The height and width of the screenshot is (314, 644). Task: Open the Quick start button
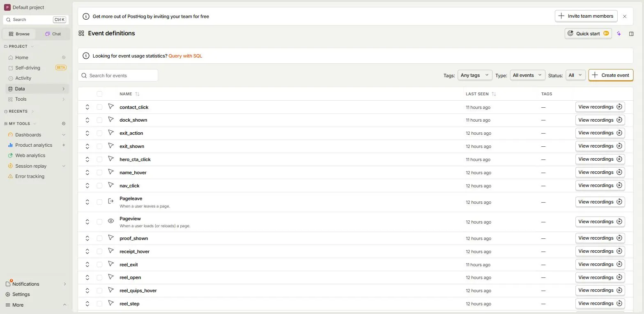(x=588, y=34)
